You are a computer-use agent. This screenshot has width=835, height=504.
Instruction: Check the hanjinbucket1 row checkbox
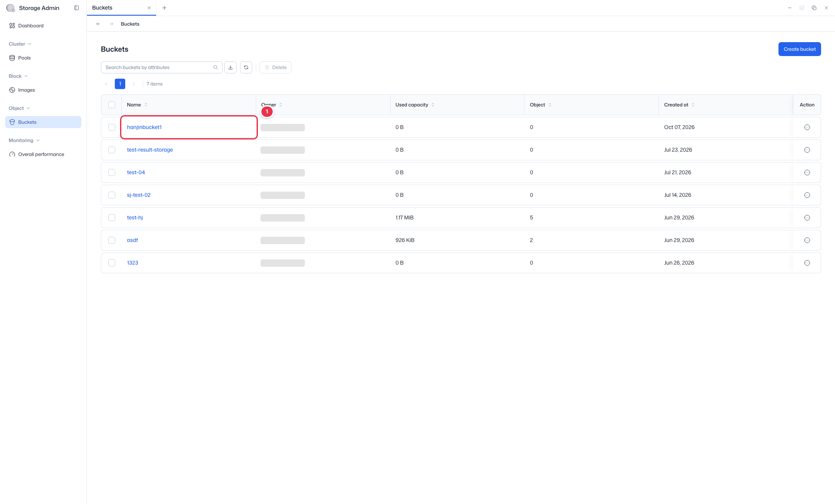point(112,127)
